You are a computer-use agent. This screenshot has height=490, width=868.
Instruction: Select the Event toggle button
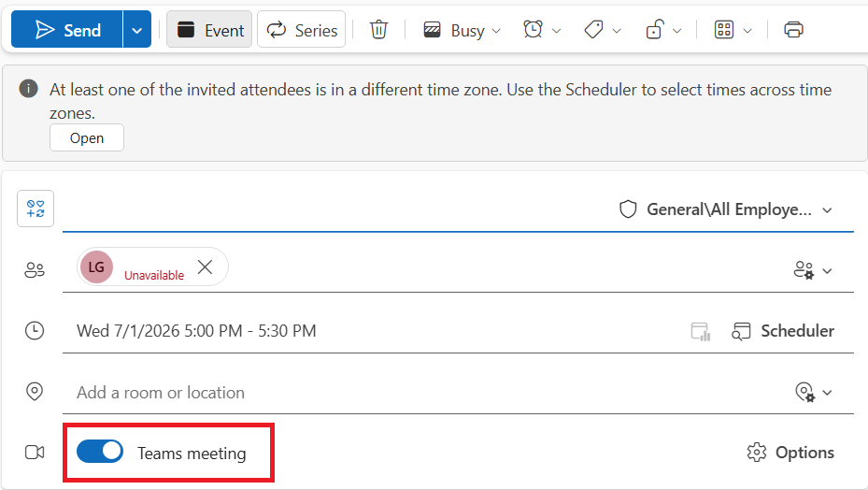(x=209, y=29)
